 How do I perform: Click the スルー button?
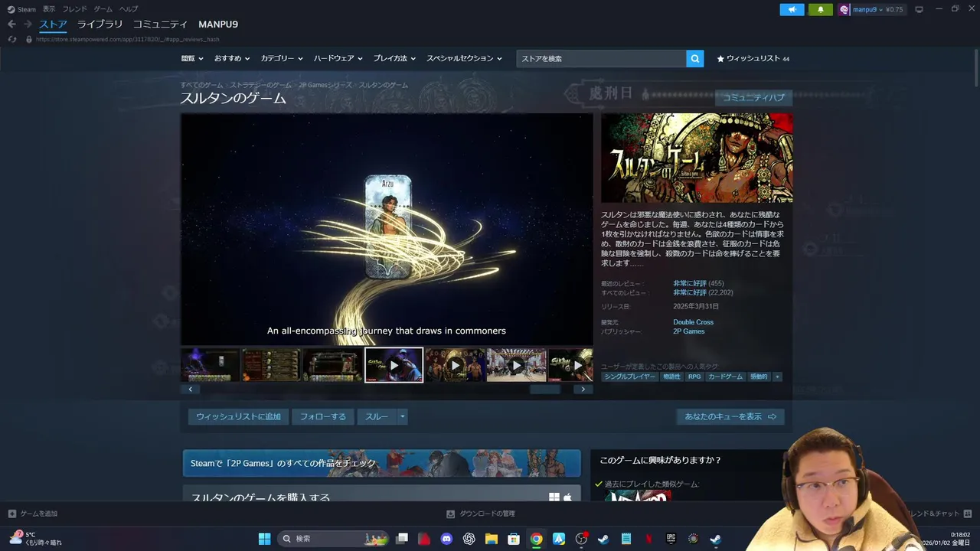click(x=376, y=416)
